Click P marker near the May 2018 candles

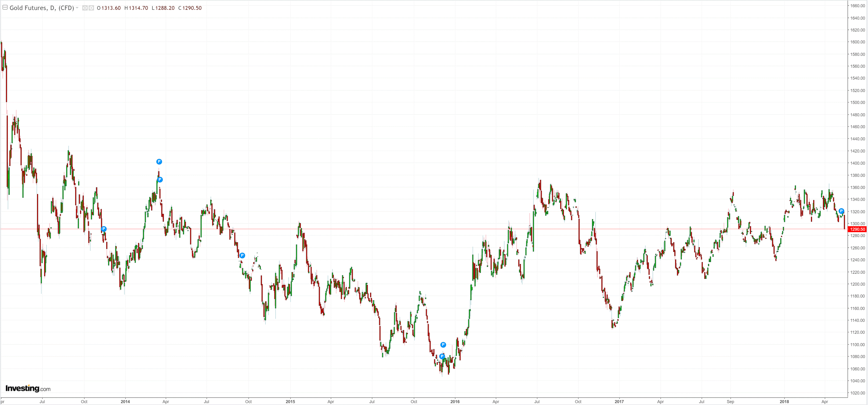pyautogui.click(x=841, y=211)
